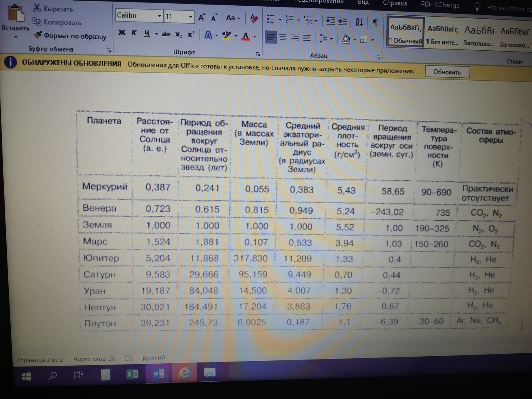Increase paragraph indent

[342, 21]
